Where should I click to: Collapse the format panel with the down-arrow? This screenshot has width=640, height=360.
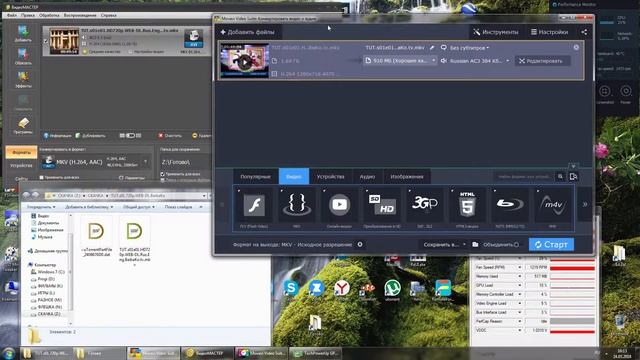click(573, 167)
